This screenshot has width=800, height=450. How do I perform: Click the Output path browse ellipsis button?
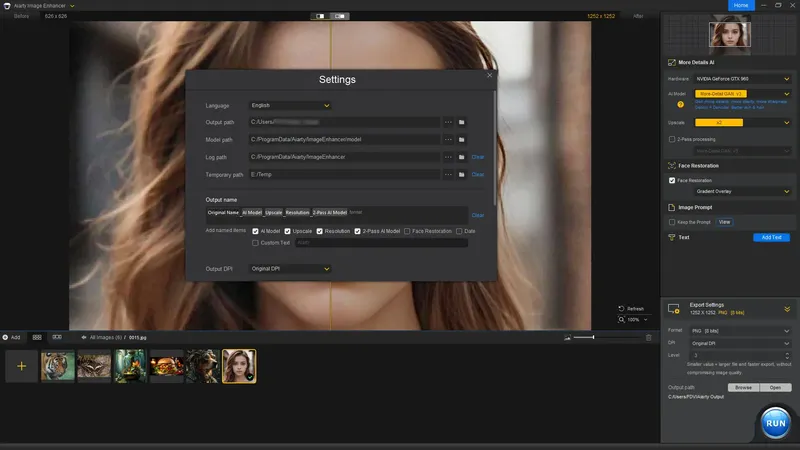448,122
